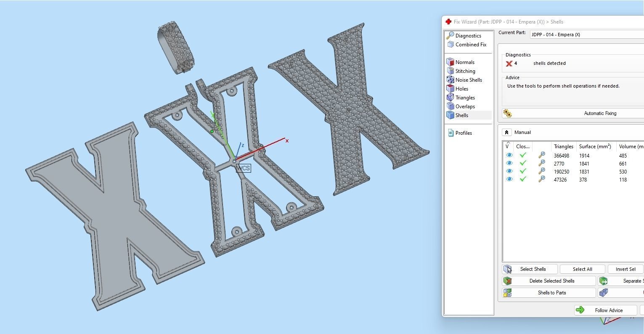Toggle visibility of the 2770-triangle shell
Image resolution: width=644 pixels, height=334 pixels.
coord(509,163)
